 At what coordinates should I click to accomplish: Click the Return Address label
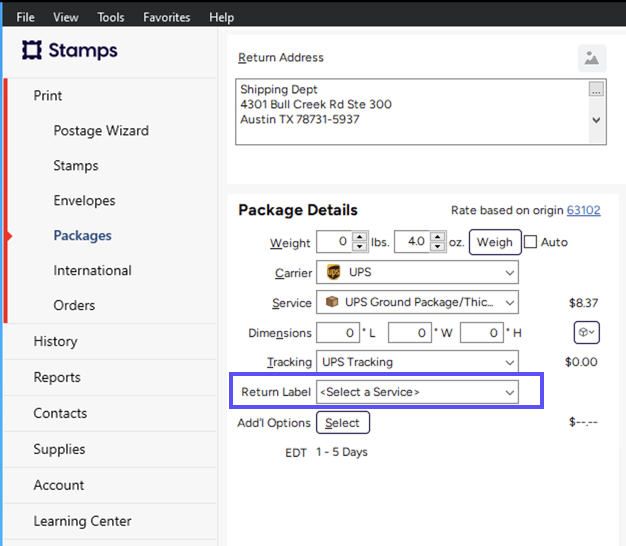click(281, 57)
